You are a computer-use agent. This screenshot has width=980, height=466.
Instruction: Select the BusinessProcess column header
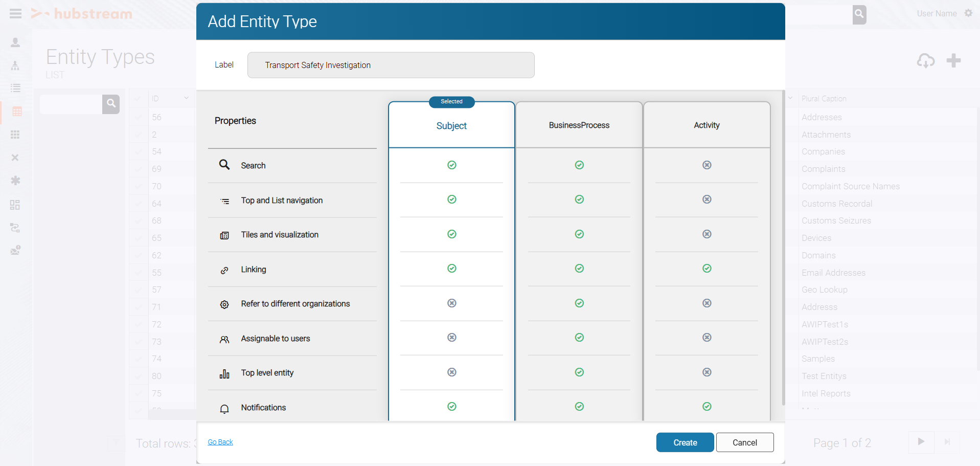(579, 125)
